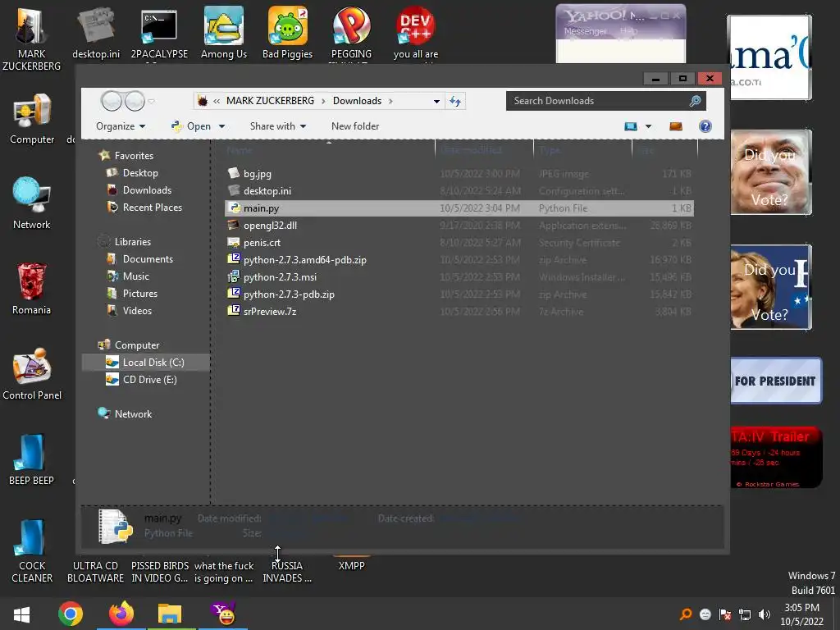The width and height of the screenshot is (840, 630).
Task: Open Explorer help question mark icon
Action: click(x=705, y=126)
